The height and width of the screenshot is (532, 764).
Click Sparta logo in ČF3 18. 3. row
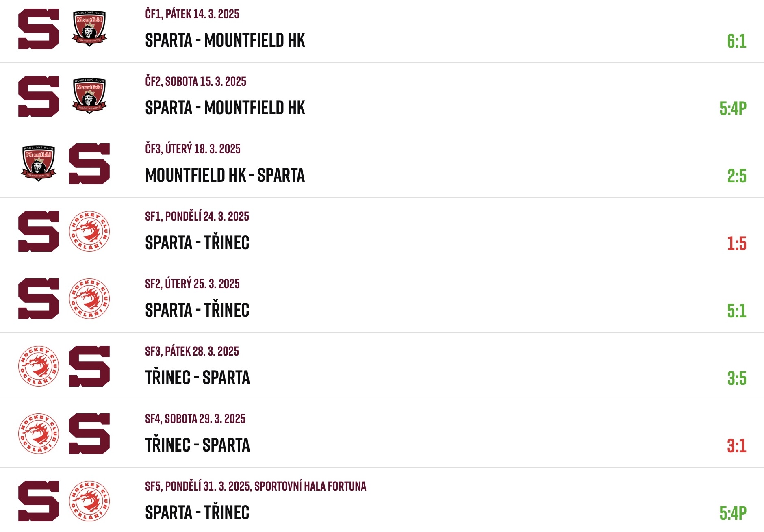(x=89, y=164)
